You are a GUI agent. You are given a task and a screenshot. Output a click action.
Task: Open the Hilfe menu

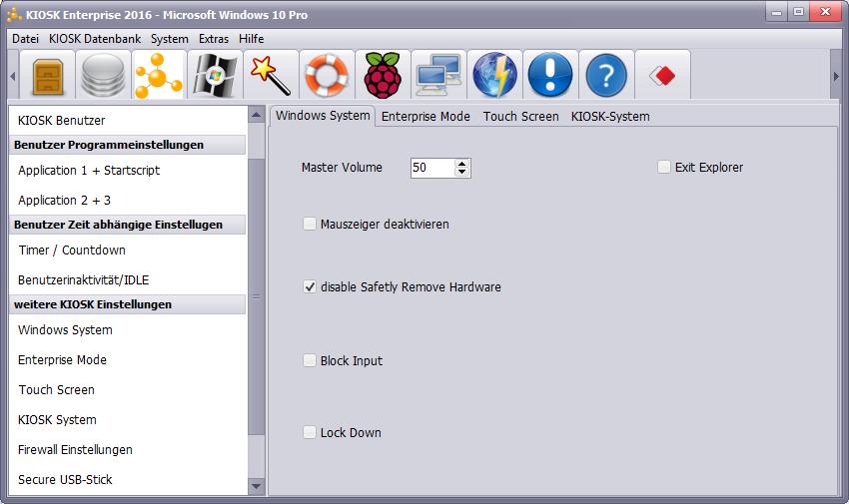click(252, 39)
